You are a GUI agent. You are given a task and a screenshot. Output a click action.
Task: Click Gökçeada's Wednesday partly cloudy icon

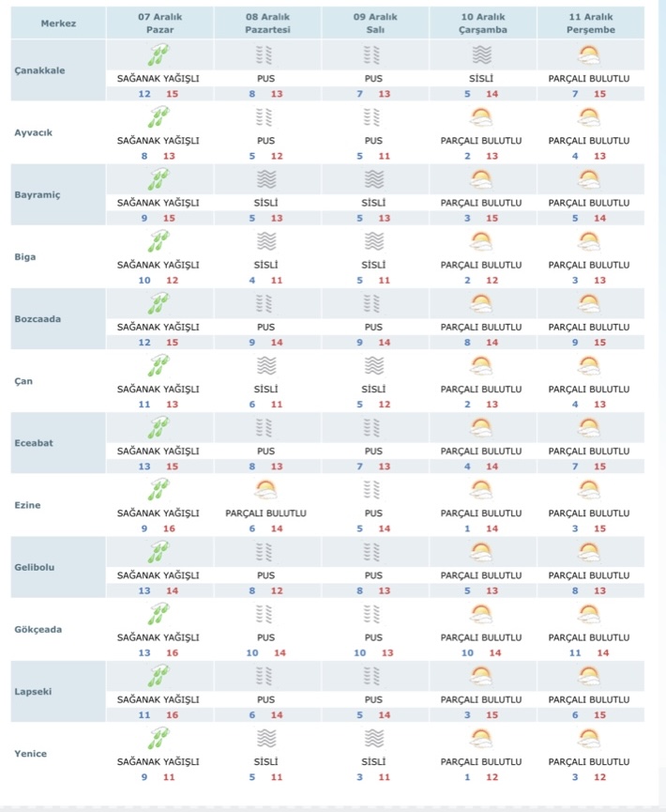tap(481, 613)
